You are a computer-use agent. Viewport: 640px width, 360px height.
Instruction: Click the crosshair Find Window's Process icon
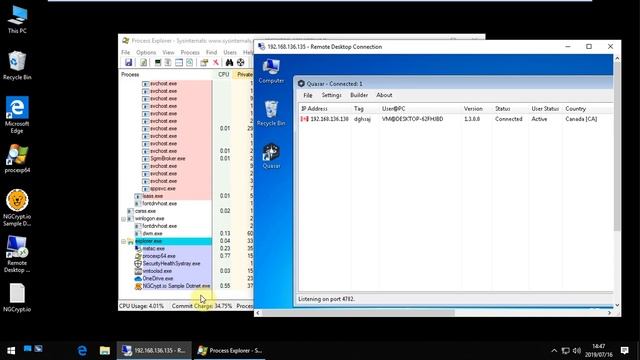(240, 62)
